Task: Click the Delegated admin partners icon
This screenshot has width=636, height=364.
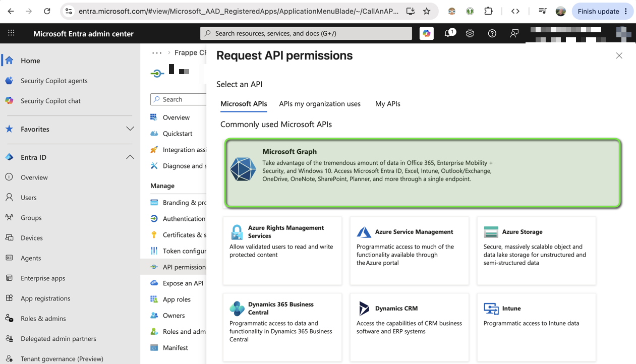Action: pyautogui.click(x=9, y=338)
